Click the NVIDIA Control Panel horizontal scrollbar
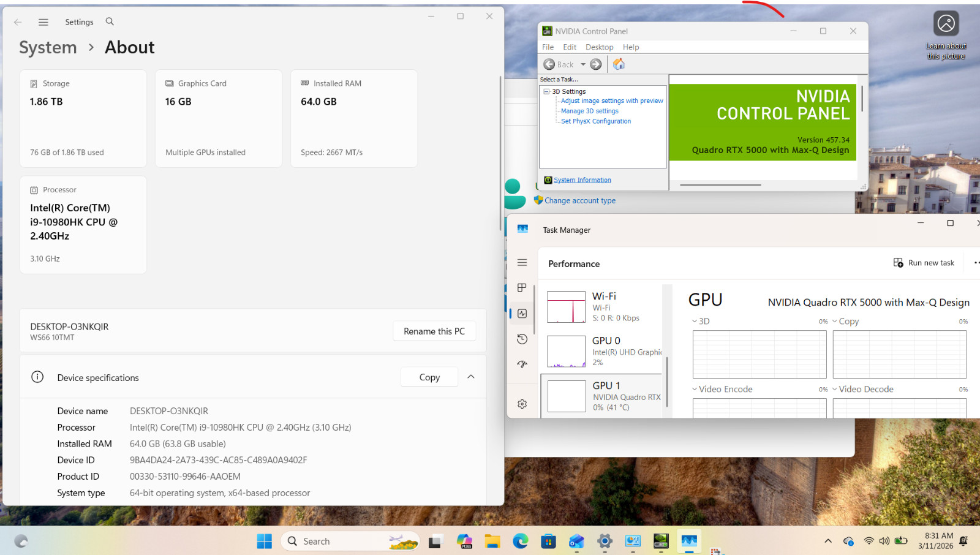The width and height of the screenshot is (980, 555). coord(720,185)
